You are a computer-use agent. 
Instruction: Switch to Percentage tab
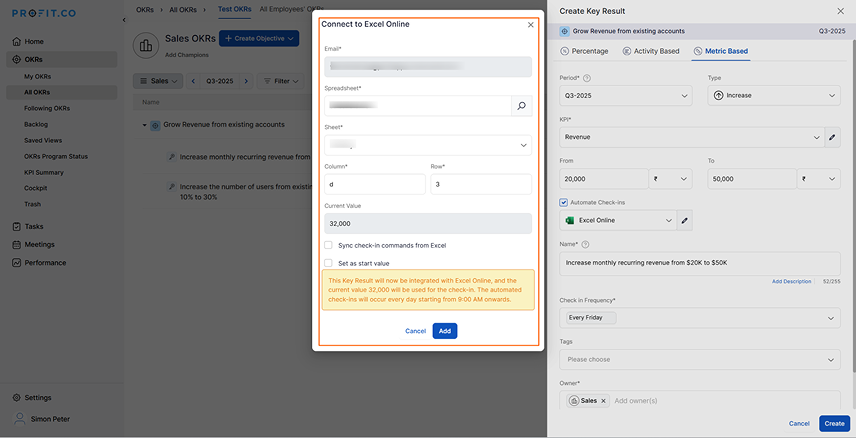(x=584, y=51)
